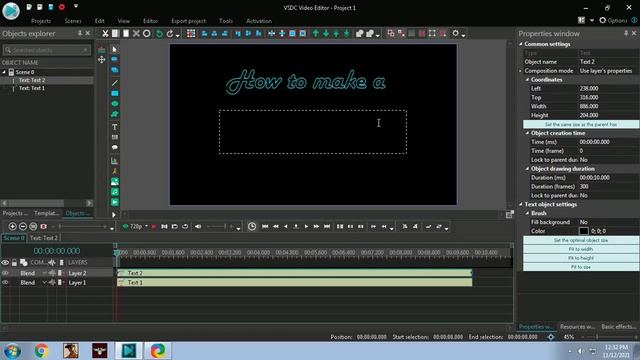Open the Scenes menu
Image resolution: width=640 pixels, height=360 pixels.
pyautogui.click(x=73, y=21)
